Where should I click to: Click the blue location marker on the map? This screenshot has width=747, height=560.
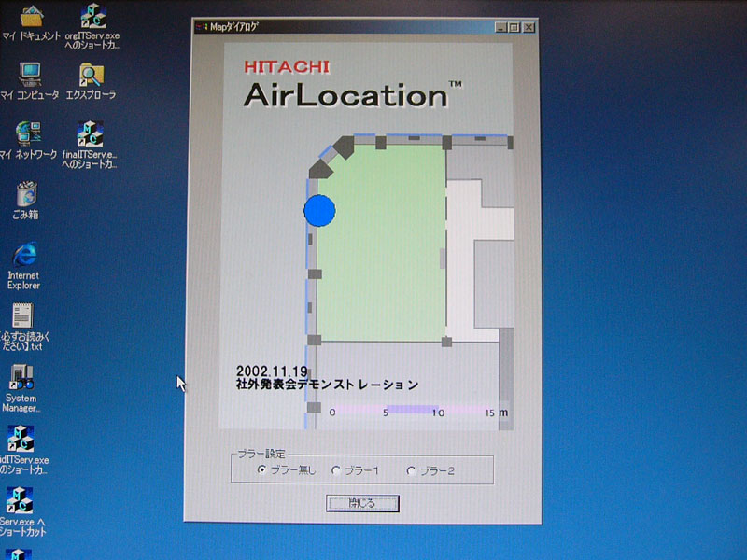(319, 211)
